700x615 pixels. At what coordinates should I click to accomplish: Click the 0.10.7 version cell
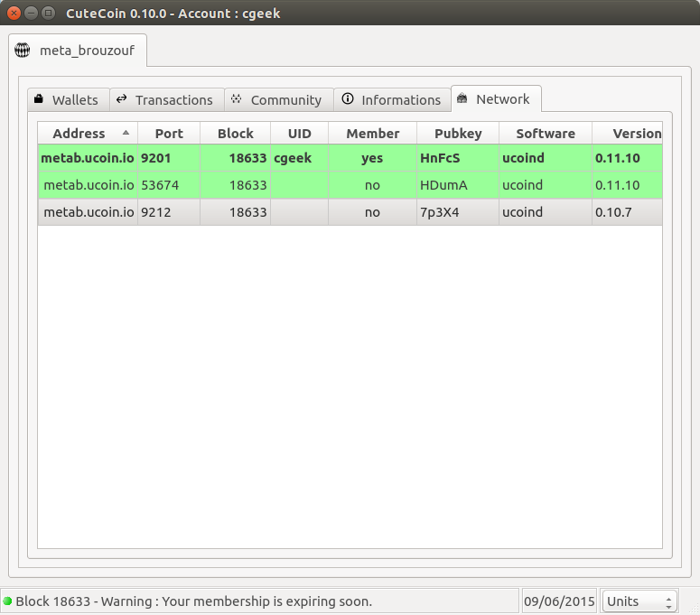pyautogui.click(x=627, y=212)
